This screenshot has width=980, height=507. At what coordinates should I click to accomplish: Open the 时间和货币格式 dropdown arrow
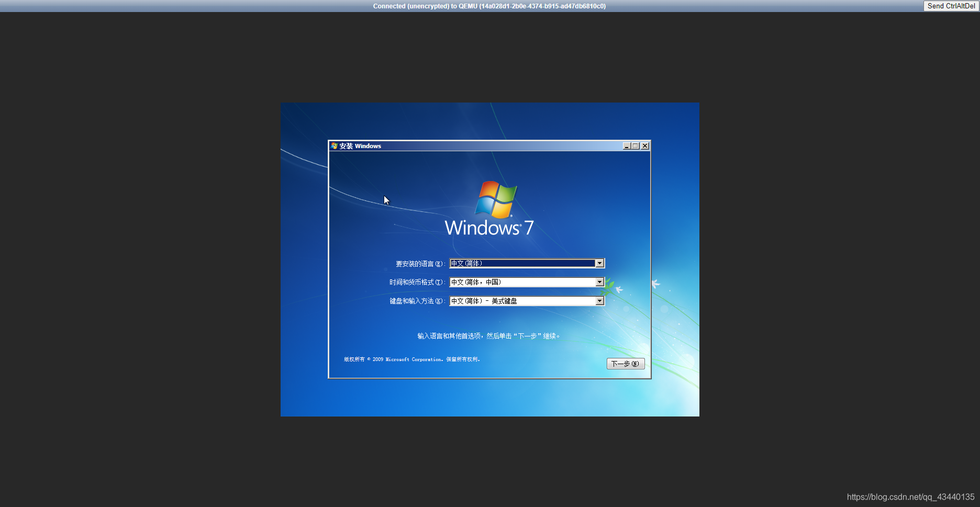(x=599, y=282)
